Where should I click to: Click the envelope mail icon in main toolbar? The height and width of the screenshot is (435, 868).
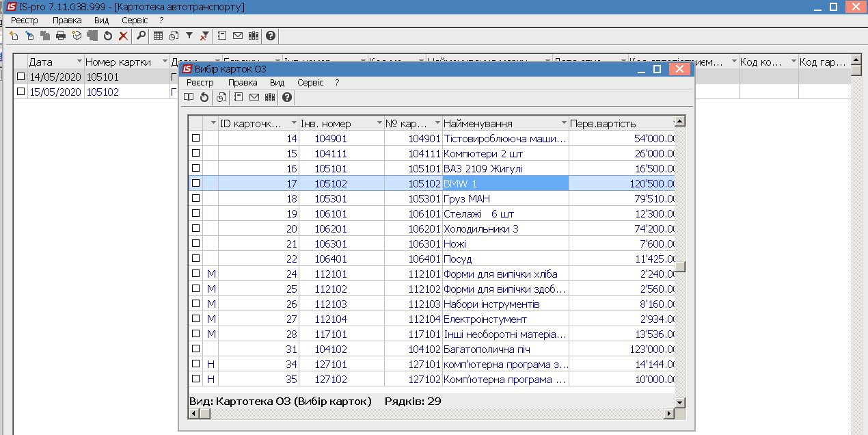coord(238,36)
